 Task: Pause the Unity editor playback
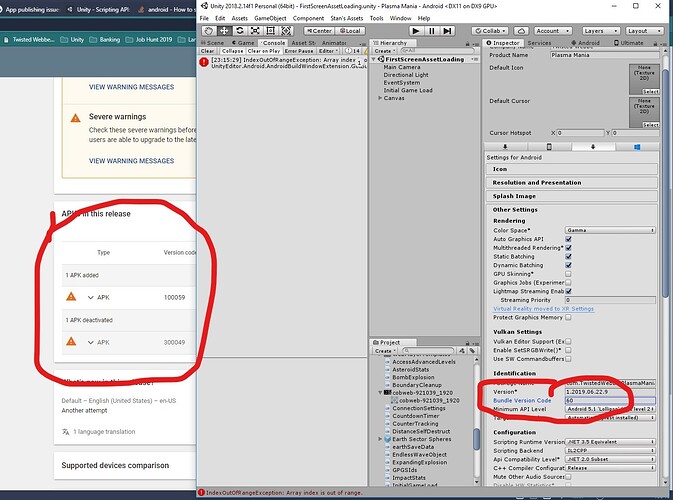pos(431,31)
